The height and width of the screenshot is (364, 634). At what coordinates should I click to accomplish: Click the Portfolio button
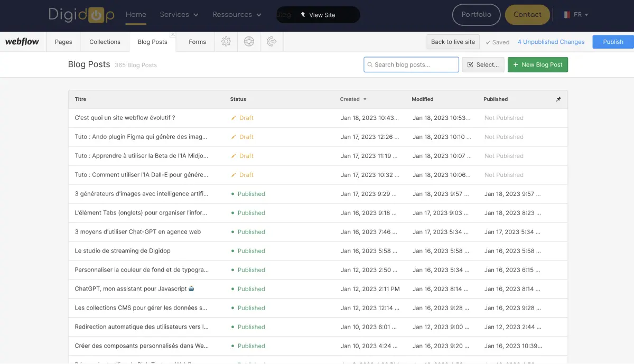point(477,15)
